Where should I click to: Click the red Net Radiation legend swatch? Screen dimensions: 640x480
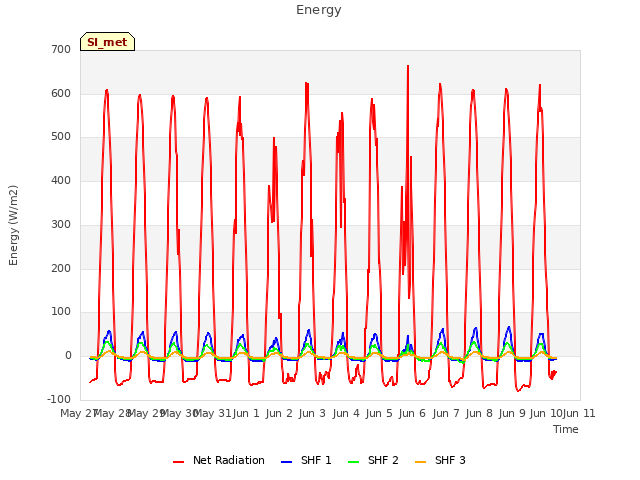pyautogui.click(x=178, y=462)
